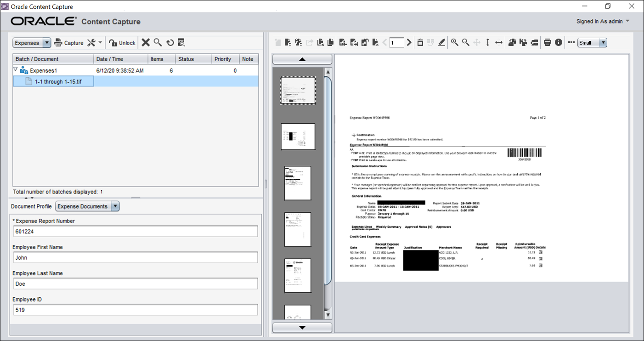Screen dimensions: 644x341
Task: Fit the image to window width
Action: click(x=499, y=42)
